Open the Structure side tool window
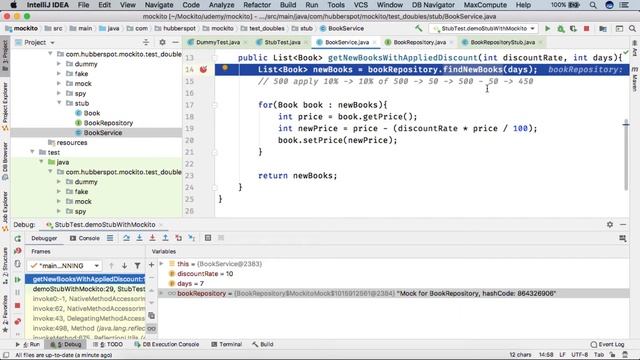Screen dimensions: 640x360 (x=5, y=265)
